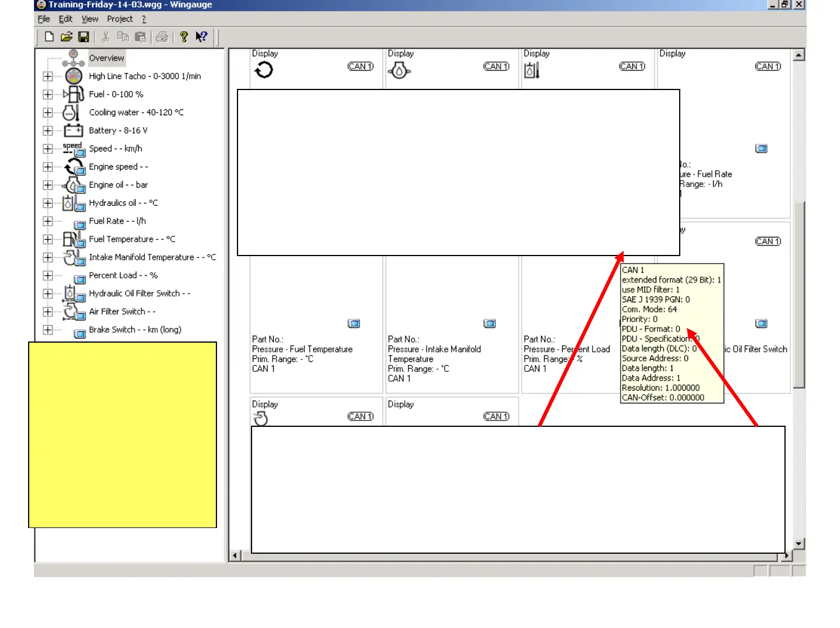840x628 pixels.
Task: Open the Project menu
Action: pos(119,19)
